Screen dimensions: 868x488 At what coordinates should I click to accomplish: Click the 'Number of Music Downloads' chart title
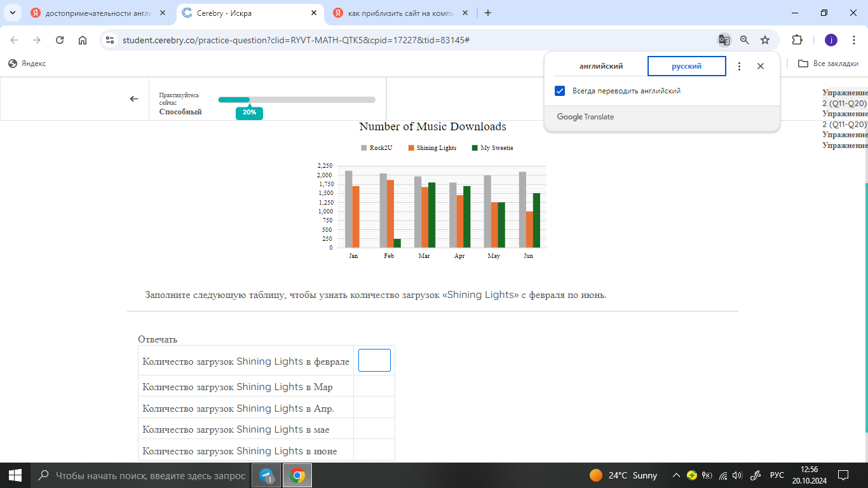(433, 126)
